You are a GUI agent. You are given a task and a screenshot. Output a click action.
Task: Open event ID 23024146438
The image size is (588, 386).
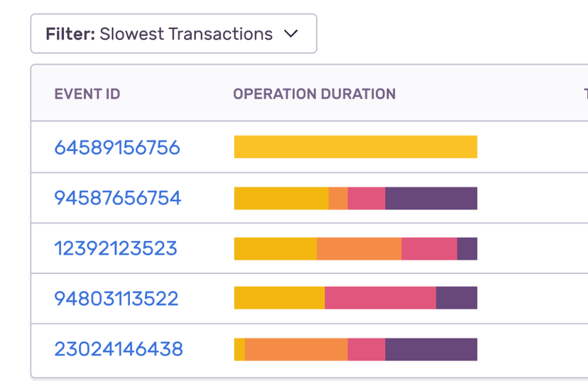pos(119,349)
